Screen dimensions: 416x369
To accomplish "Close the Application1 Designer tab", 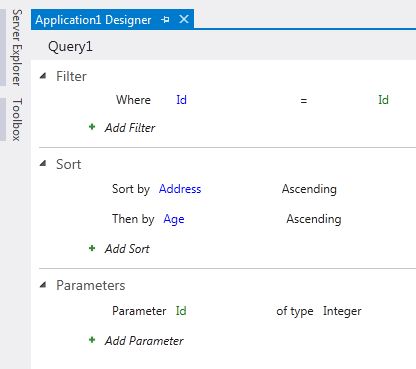I will point(184,19).
